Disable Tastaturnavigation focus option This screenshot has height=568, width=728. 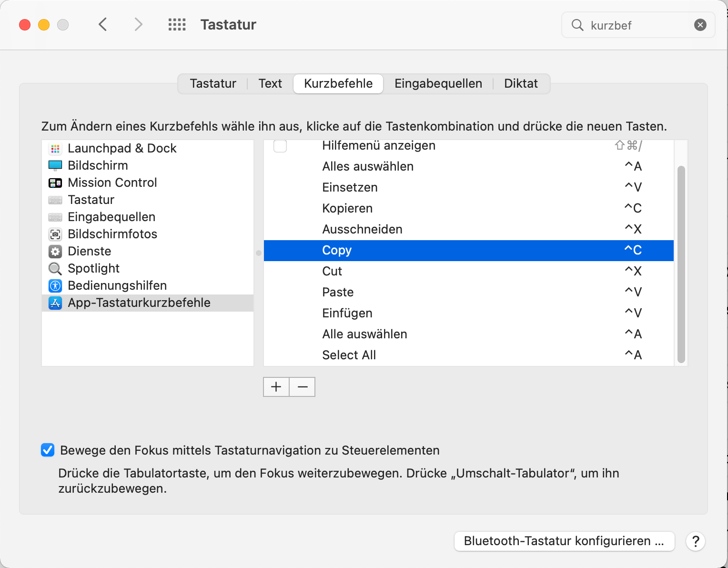pyautogui.click(x=48, y=450)
